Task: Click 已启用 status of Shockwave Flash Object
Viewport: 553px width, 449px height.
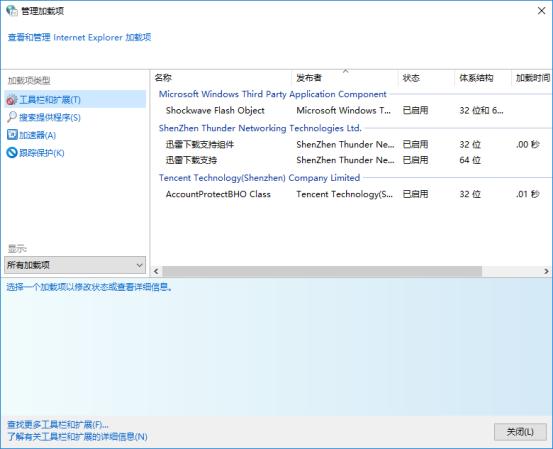Action: [x=415, y=110]
